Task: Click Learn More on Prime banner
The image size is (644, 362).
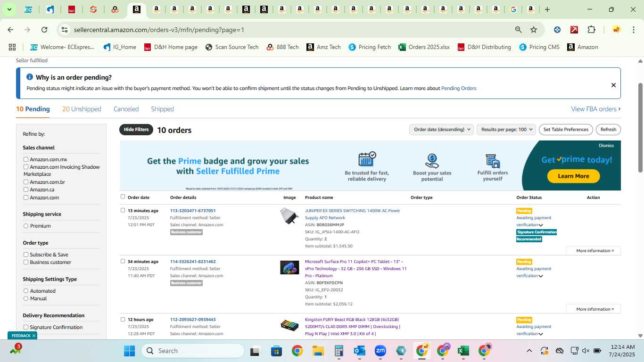Action: click(x=573, y=176)
